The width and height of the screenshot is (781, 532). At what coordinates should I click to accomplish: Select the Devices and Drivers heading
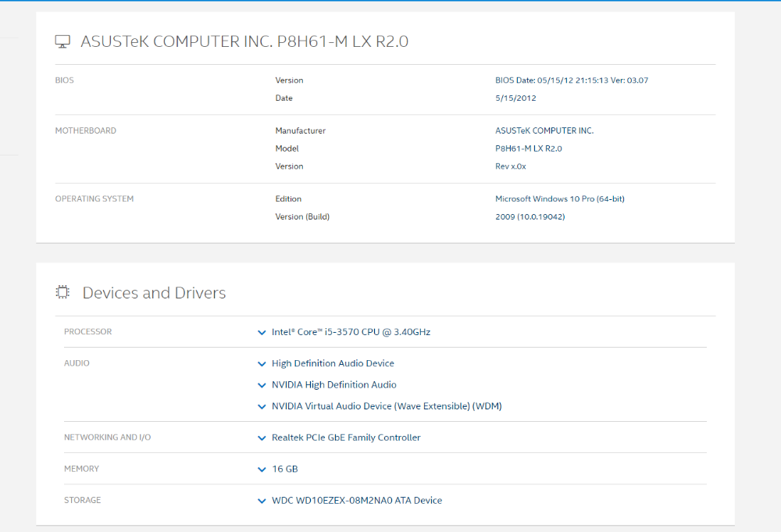[154, 292]
